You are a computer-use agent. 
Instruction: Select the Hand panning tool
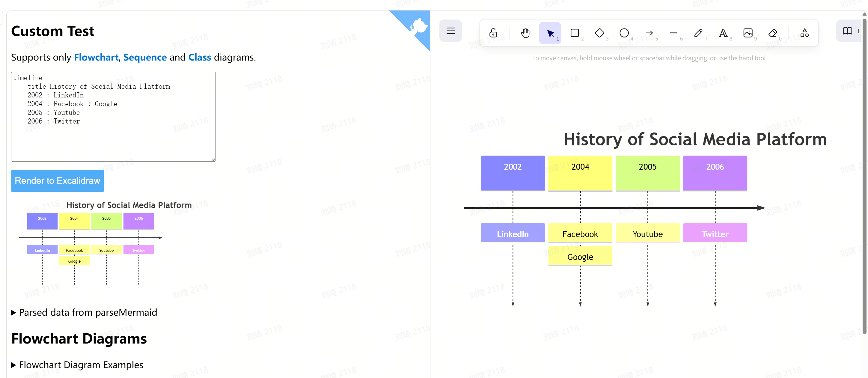525,33
